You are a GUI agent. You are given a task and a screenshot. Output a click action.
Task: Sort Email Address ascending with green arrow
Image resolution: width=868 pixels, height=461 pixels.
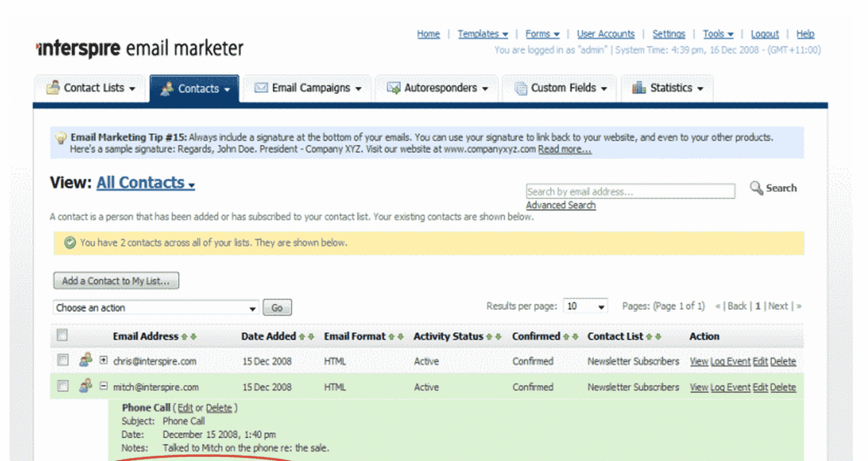[x=185, y=336]
